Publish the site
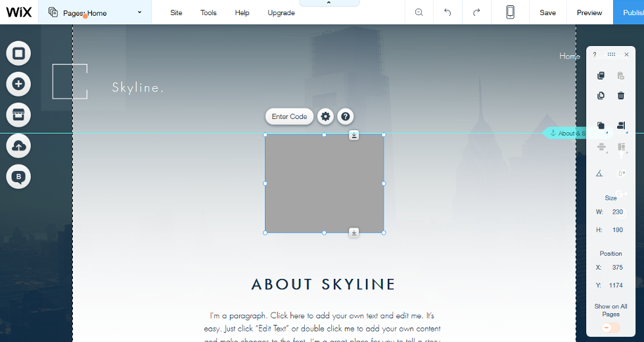Image resolution: width=644 pixels, height=342 pixels. point(628,12)
